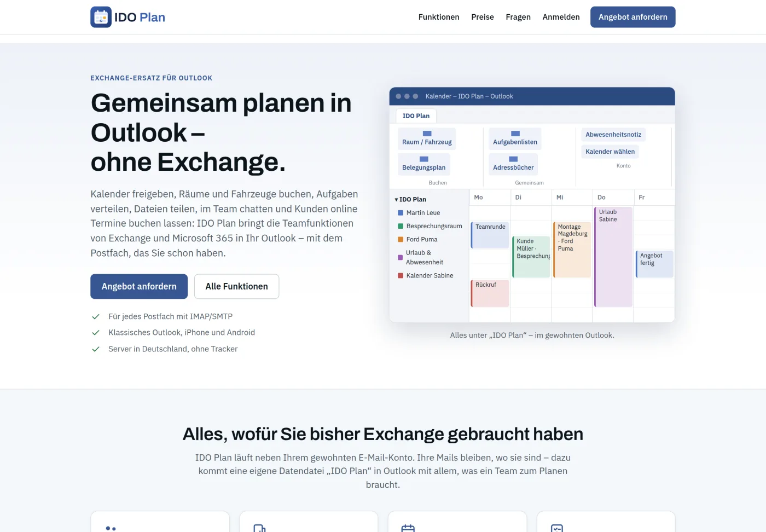
Task: Select Besprechungsraum in the calendar list
Action: point(434,226)
